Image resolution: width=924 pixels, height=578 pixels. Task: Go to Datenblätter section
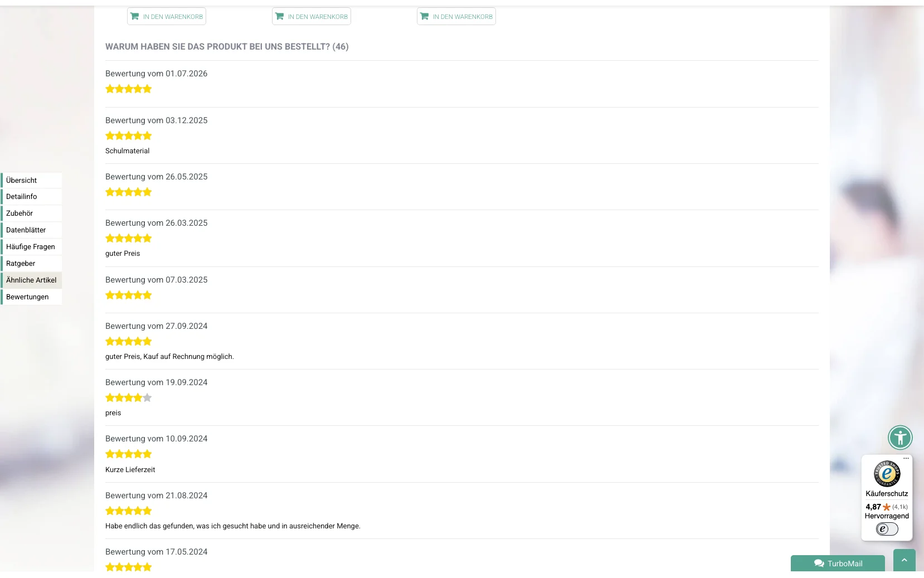click(x=32, y=230)
